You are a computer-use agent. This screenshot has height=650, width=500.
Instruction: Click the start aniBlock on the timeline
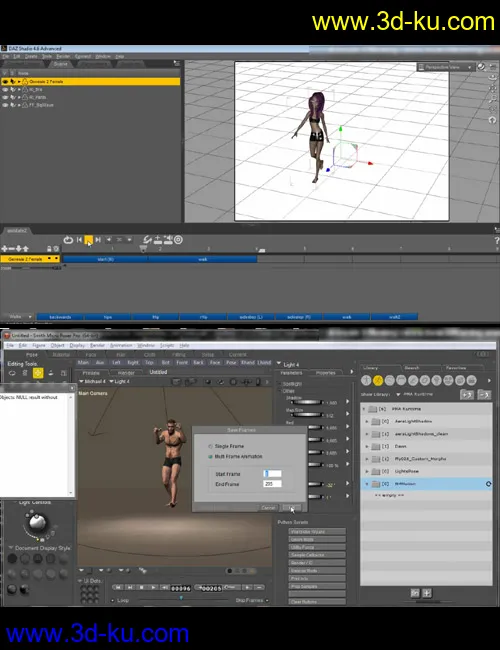pyautogui.click(x=105, y=259)
